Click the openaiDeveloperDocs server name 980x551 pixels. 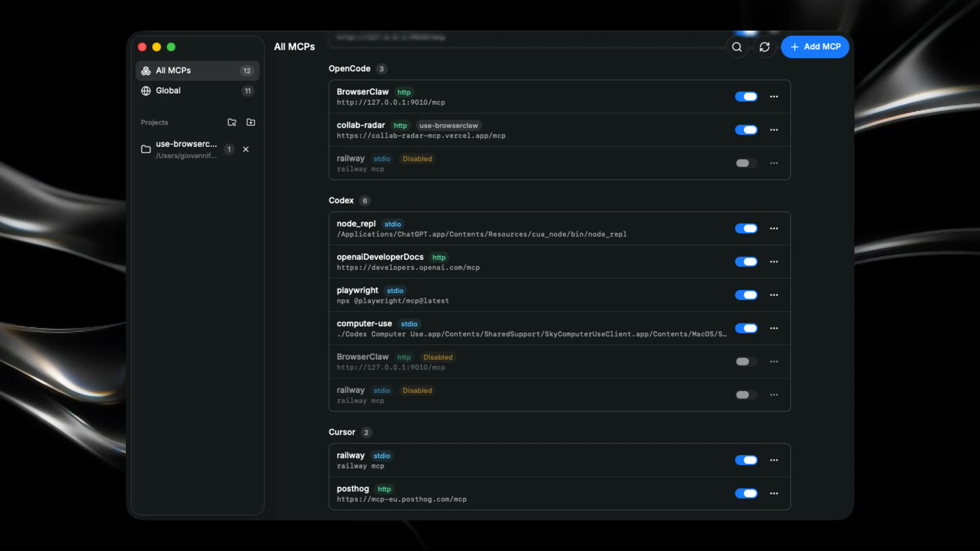point(380,257)
